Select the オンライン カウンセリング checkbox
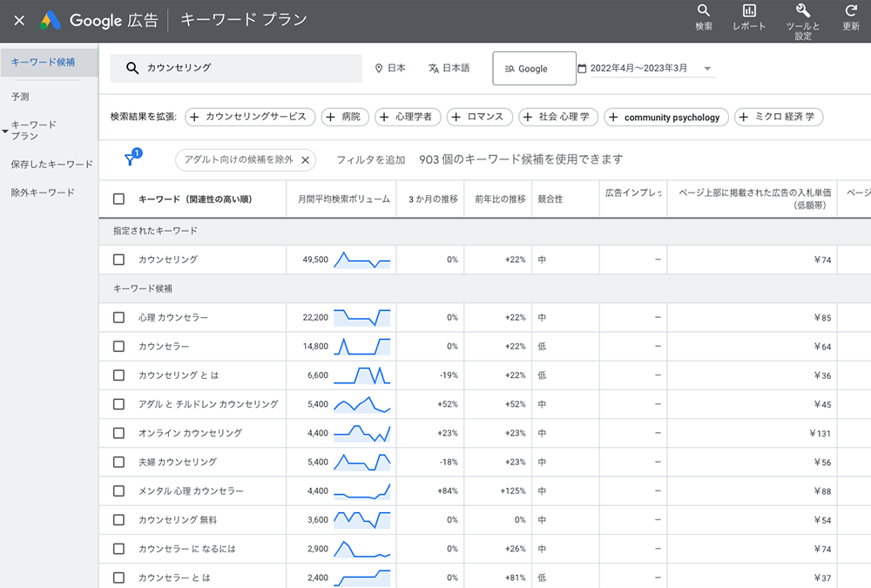 119,433
